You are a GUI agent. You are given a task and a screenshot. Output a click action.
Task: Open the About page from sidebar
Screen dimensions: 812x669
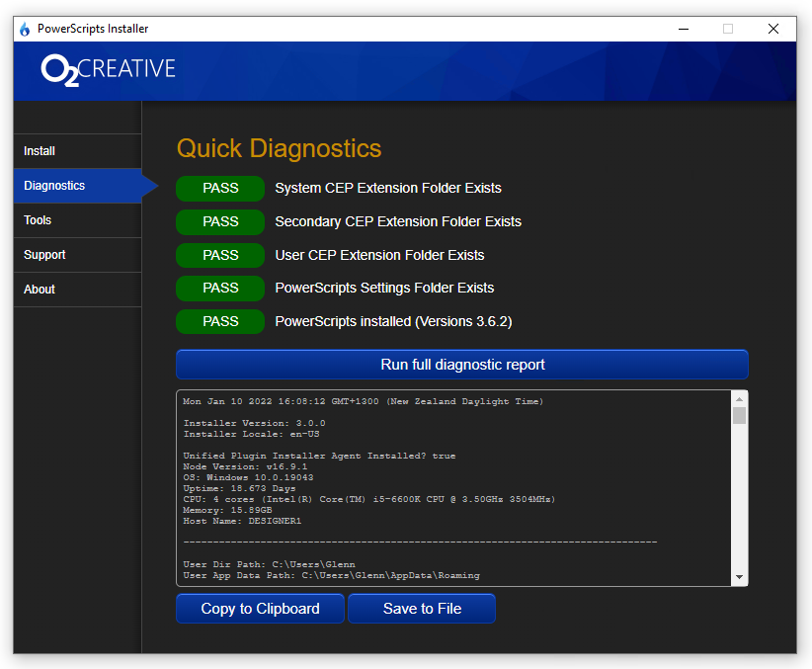[77, 290]
